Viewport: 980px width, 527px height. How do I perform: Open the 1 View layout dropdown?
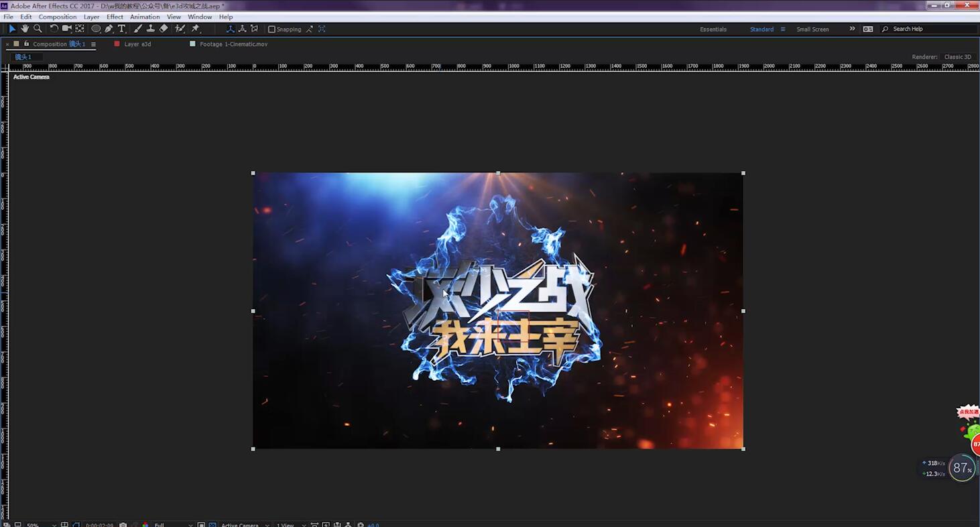[x=291, y=525]
